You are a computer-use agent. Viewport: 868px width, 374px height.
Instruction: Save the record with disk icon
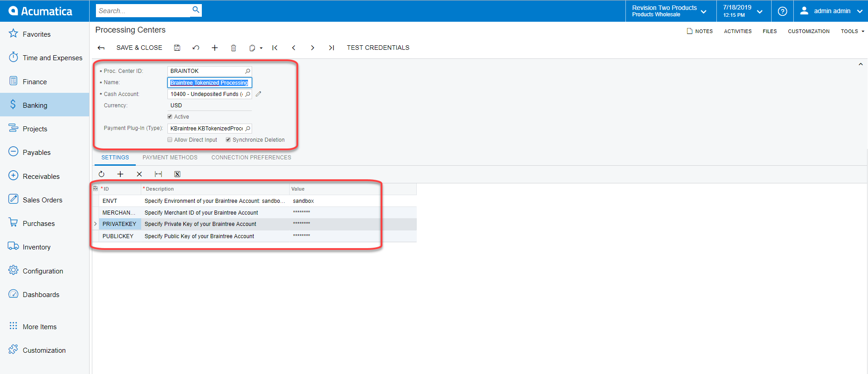(177, 48)
